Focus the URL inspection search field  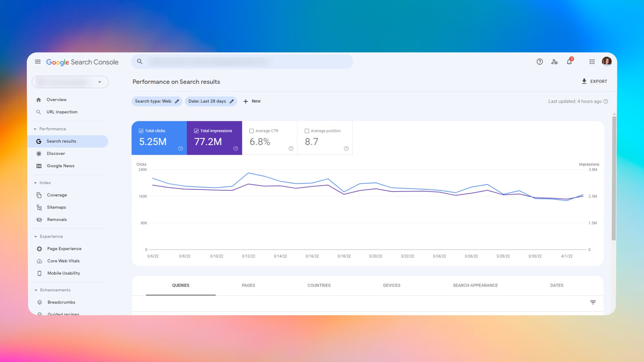(242, 62)
